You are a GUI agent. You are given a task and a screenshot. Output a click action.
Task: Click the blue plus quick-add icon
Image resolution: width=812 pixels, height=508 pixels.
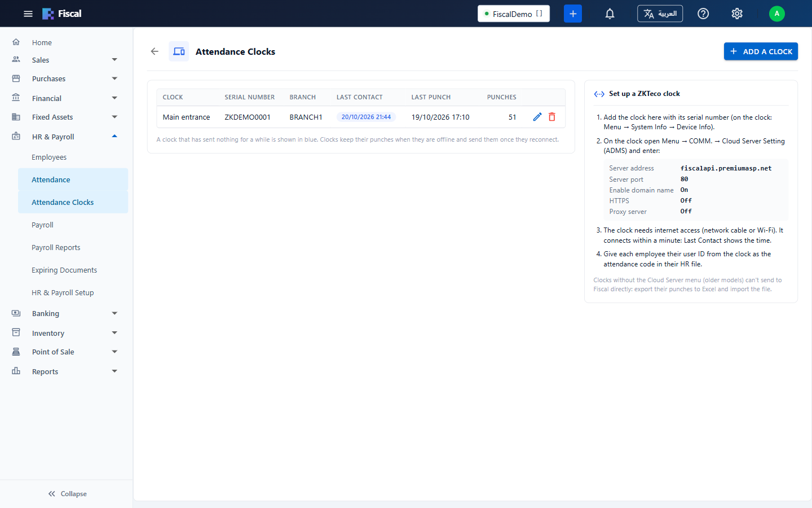tap(573, 14)
